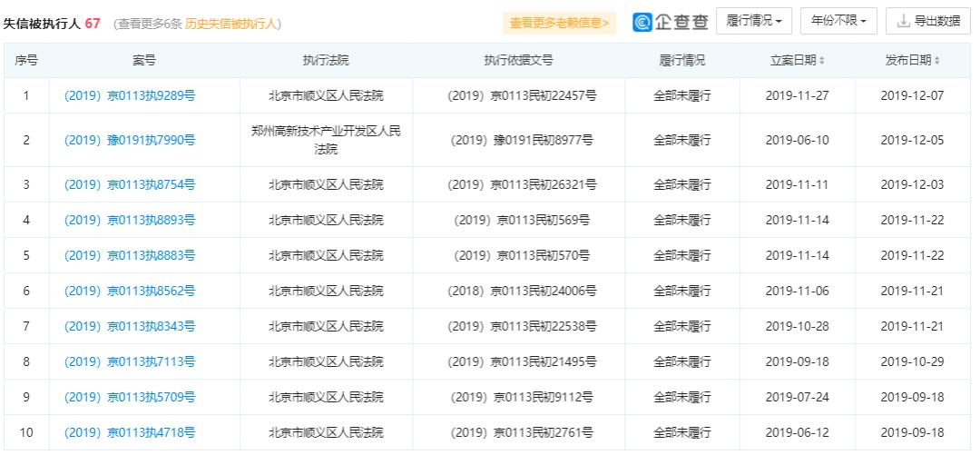The image size is (980, 465).
Task: Click publish date 2019-12-05
Action: (x=913, y=140)
